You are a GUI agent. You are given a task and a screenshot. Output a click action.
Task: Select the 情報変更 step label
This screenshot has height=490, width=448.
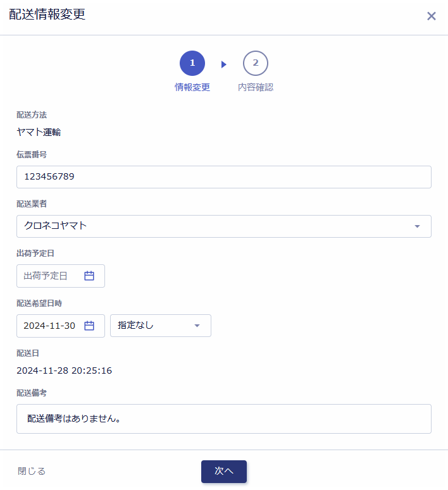192,87
